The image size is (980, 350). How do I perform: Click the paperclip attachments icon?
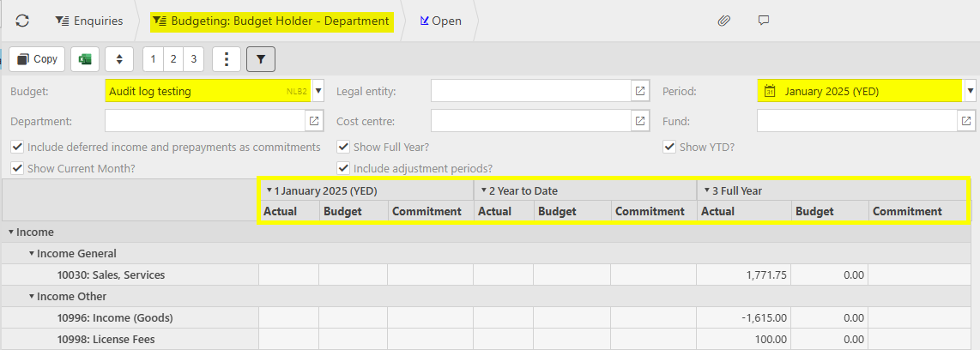[x=723, y=21]
